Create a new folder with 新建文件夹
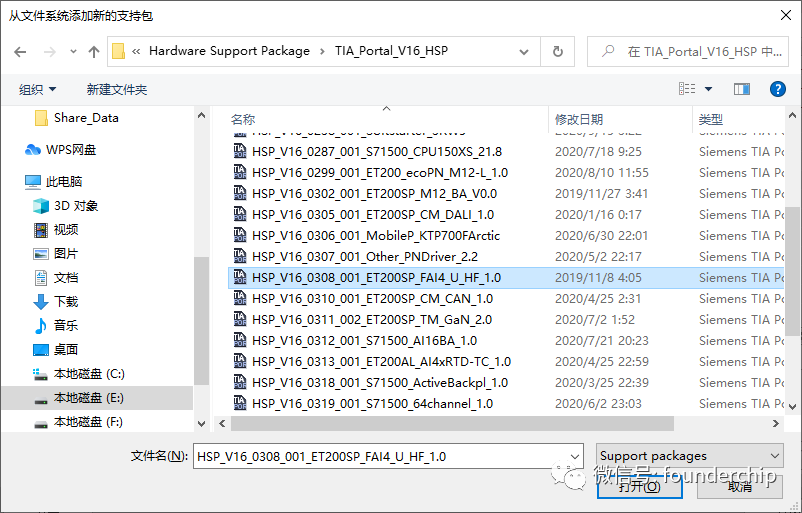 117,90
